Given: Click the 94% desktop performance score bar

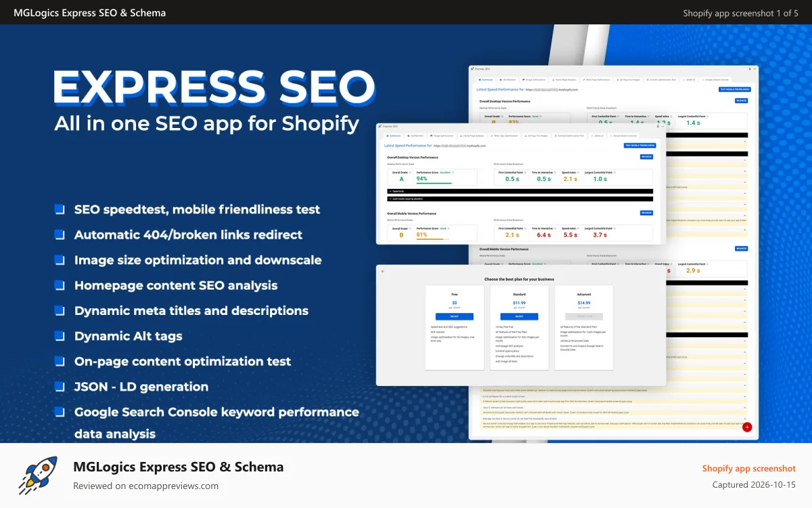Looking at the screenshot, I should tap(434, 184).
